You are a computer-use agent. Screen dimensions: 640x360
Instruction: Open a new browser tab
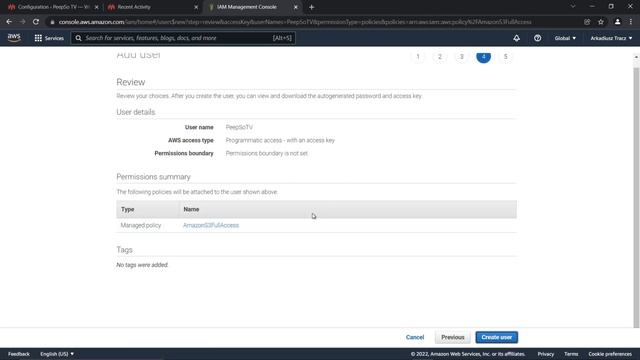tap(311, 7)
